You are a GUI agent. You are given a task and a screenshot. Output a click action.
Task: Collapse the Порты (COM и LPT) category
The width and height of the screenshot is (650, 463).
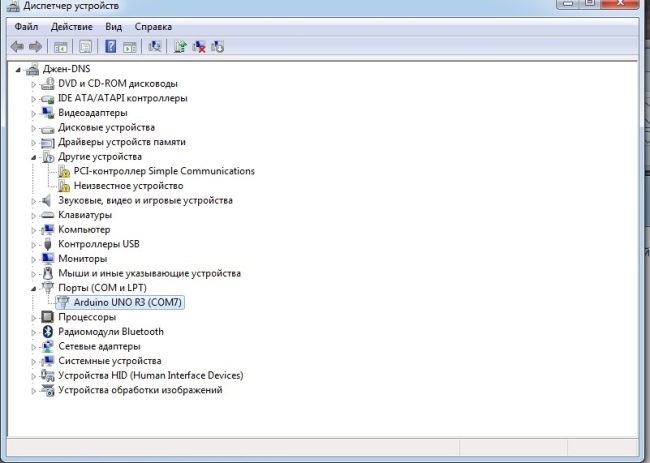click(33, 288)
